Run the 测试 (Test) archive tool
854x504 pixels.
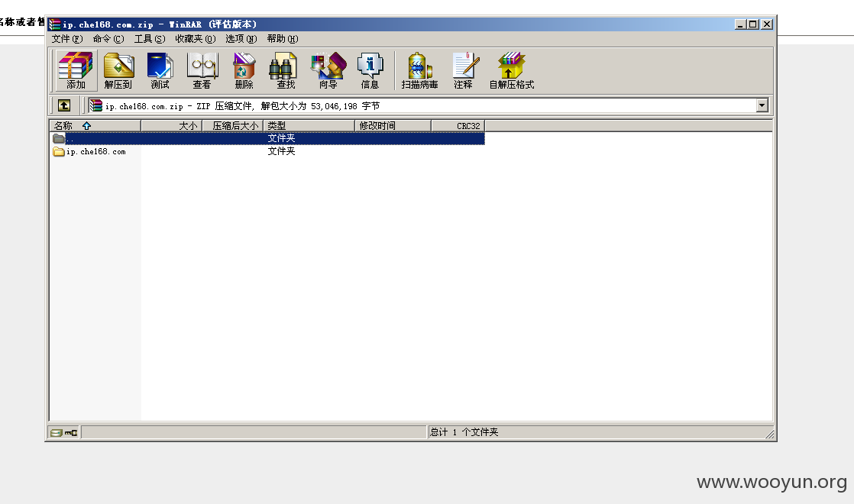pos(160,70)
